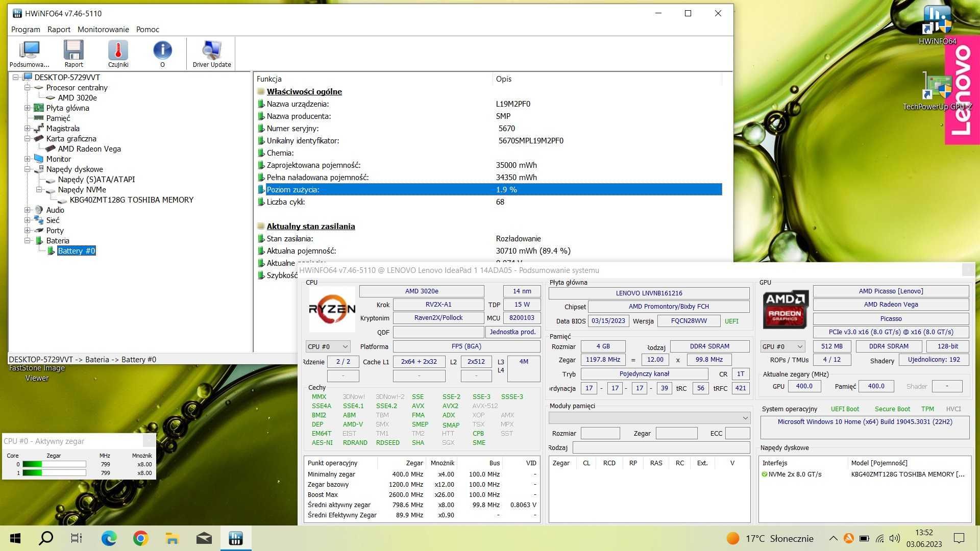Click the volume tray icon

click(x=894, y=538)
